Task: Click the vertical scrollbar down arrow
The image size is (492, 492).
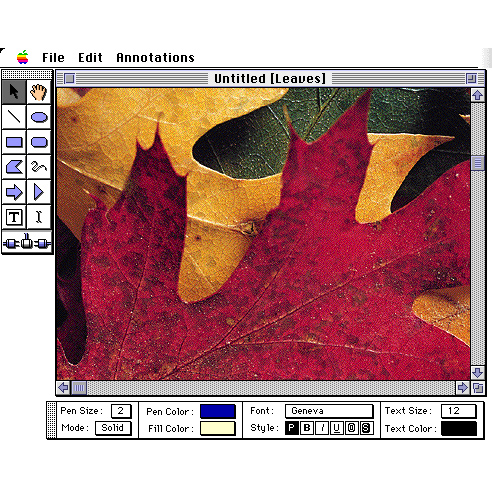Action: click(x=477, y=372)
